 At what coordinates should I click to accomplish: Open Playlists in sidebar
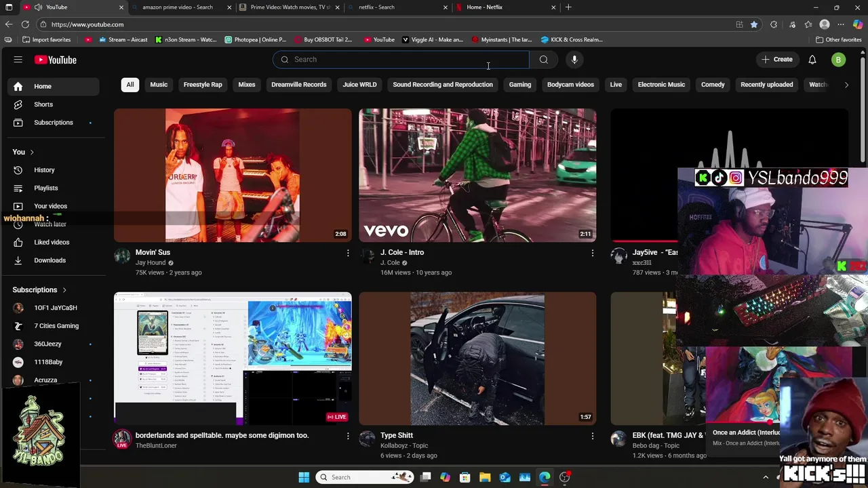(x=53, y=188)
